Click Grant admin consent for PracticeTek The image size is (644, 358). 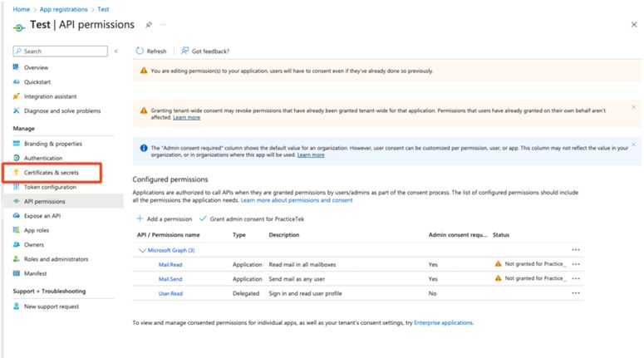(x=252, y=218)
